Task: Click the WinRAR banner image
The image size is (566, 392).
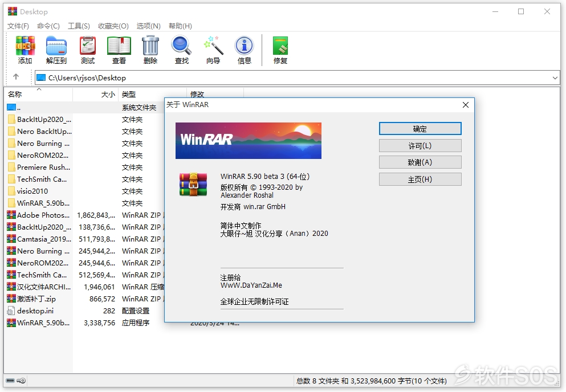Action: 249,141
